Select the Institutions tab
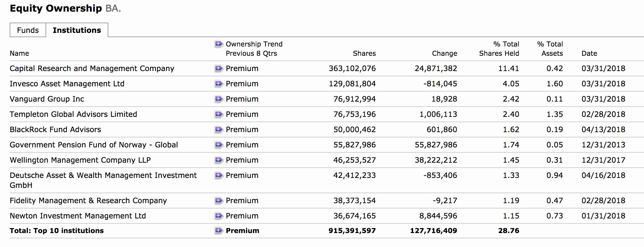 [x=77, y=30]
